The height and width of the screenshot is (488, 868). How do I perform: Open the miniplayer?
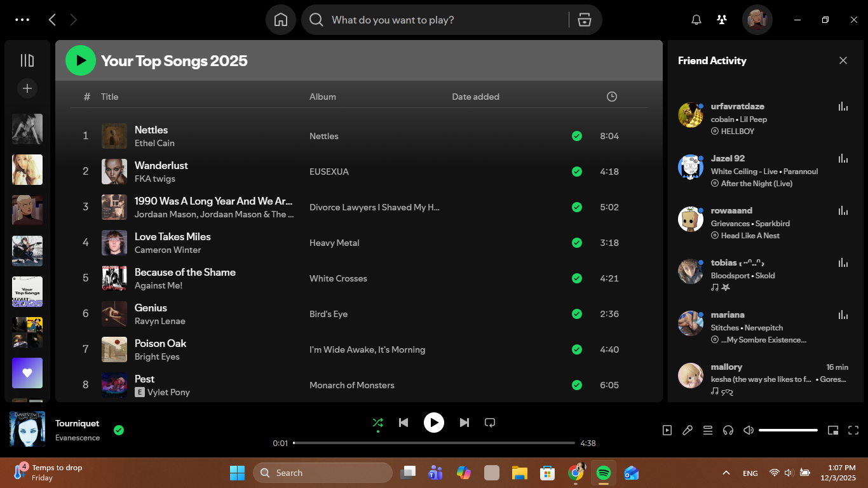tap(833, 430)
